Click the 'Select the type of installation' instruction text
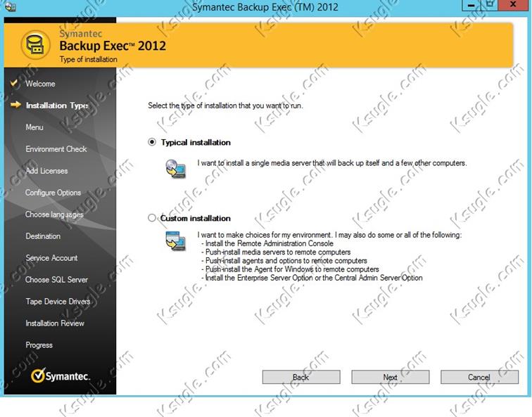Viewport: 532px width, 417px height. [225, 105]
